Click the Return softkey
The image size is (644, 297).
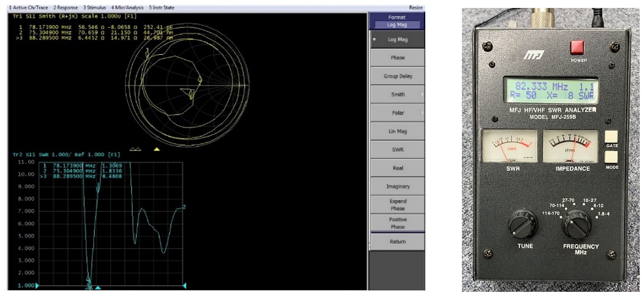coord(397,242)
